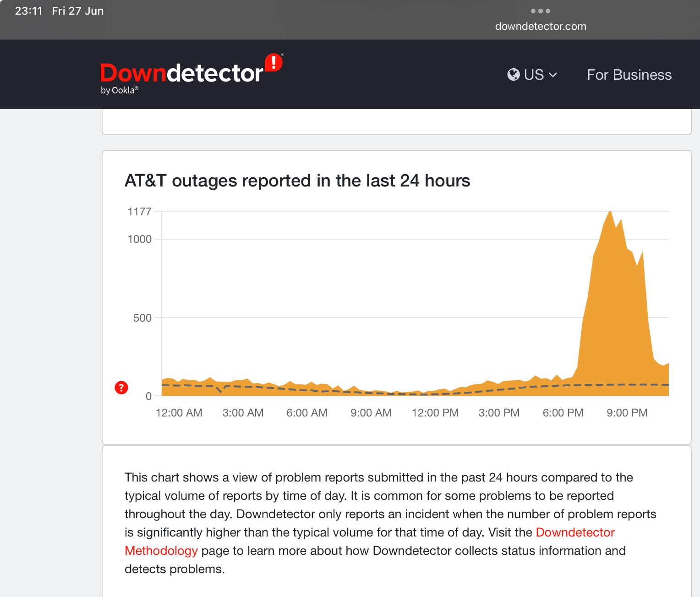Click the 'This chart shows a view' paragraph

point(390,523)
